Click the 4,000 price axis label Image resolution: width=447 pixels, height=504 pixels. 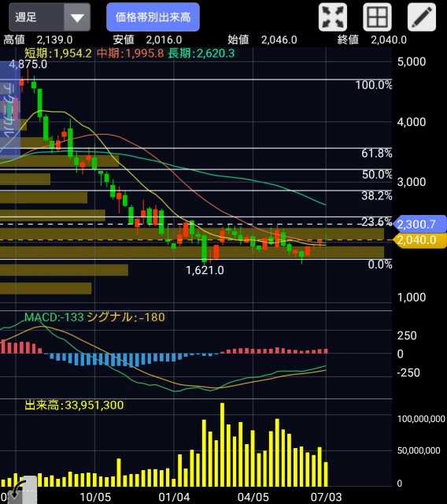point(412,122)
